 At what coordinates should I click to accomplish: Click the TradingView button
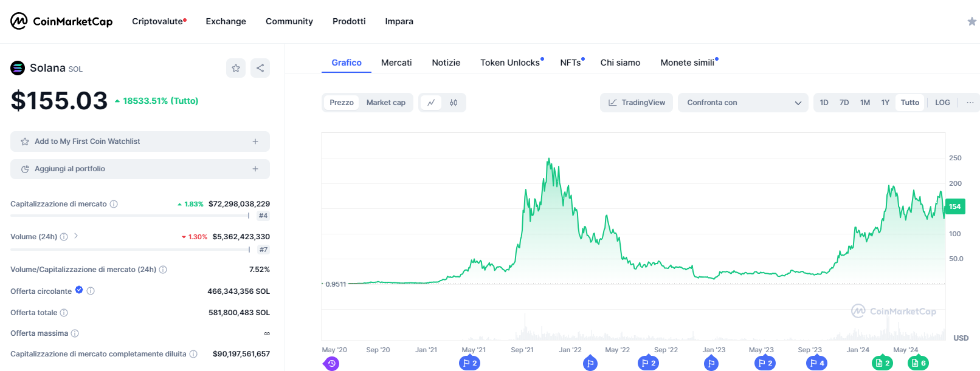point(637,103)
